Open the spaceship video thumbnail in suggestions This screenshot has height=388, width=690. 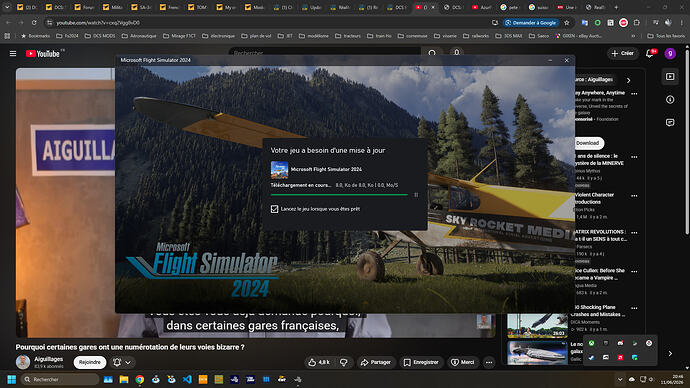(537, 353)
